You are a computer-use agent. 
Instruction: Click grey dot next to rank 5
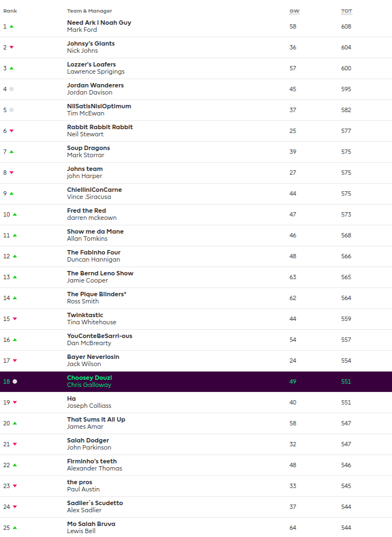(12, 110)
